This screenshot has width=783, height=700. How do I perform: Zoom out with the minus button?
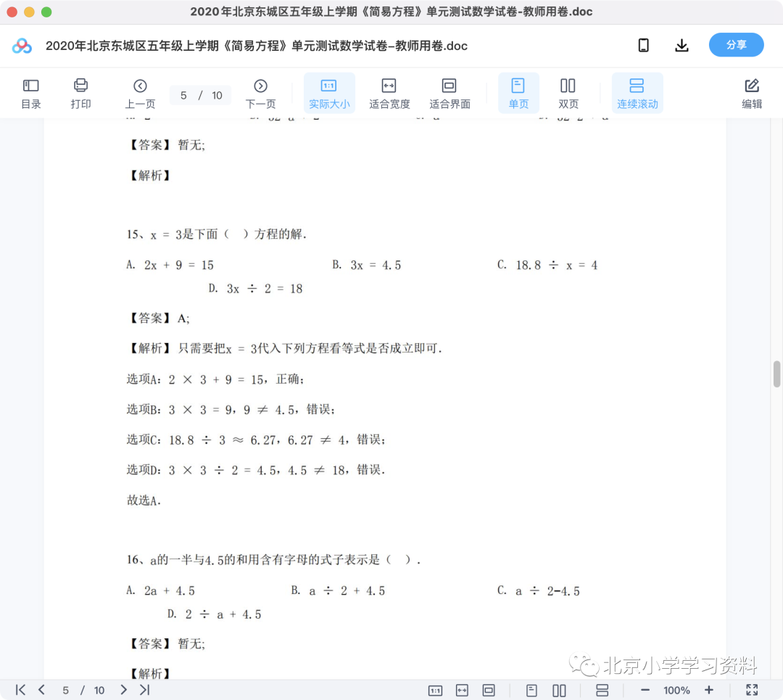coord(645,690)
